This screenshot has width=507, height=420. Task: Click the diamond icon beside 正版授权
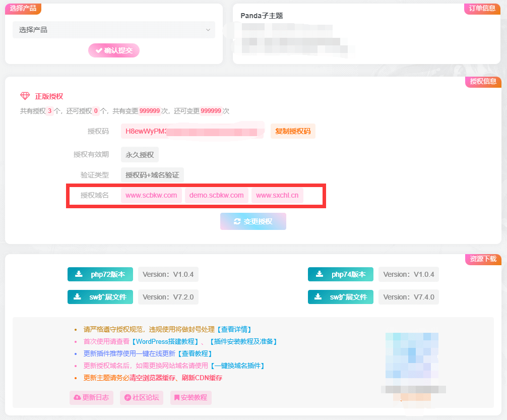(25, 96)
